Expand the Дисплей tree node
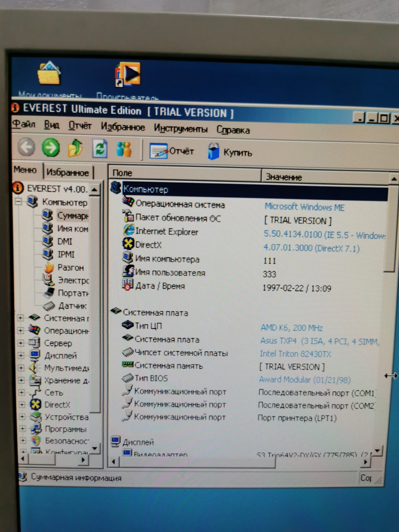Image resolution: width=399 pixels, height=532 pixels. coord(21,355)
